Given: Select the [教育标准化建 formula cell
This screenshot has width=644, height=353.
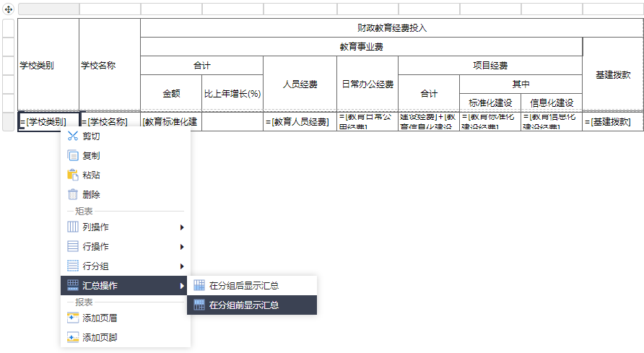Looking at the screenshot, I should point(171,121).
